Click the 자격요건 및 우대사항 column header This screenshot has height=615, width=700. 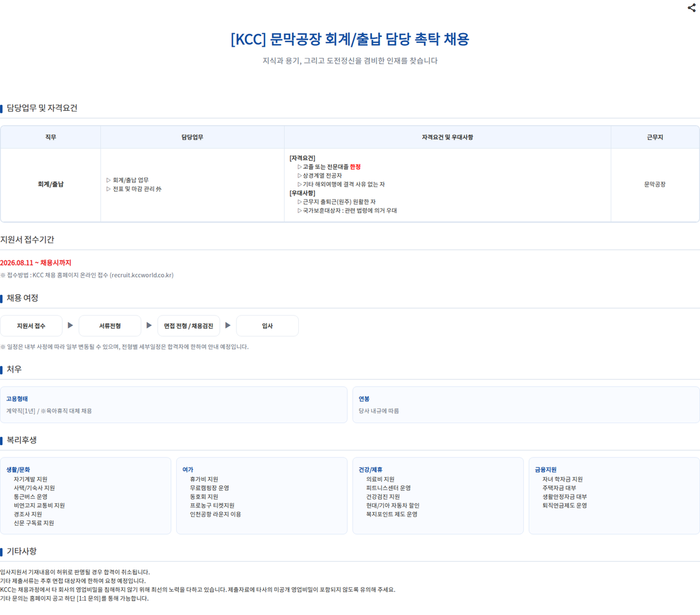click(x=447, y=137)
